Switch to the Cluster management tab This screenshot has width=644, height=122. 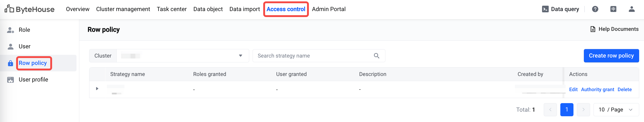point(123,9)
